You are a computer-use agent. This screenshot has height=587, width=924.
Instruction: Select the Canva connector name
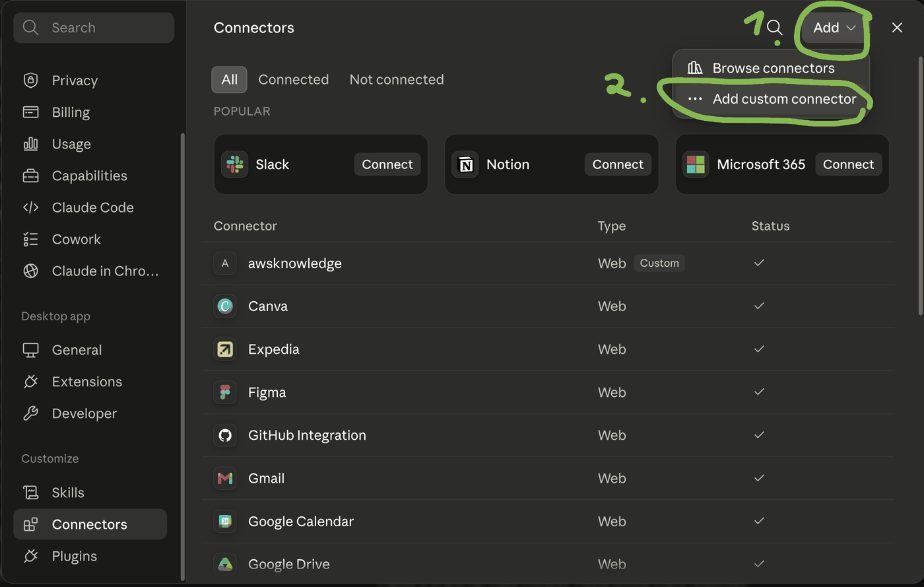(x=268, y=306)
